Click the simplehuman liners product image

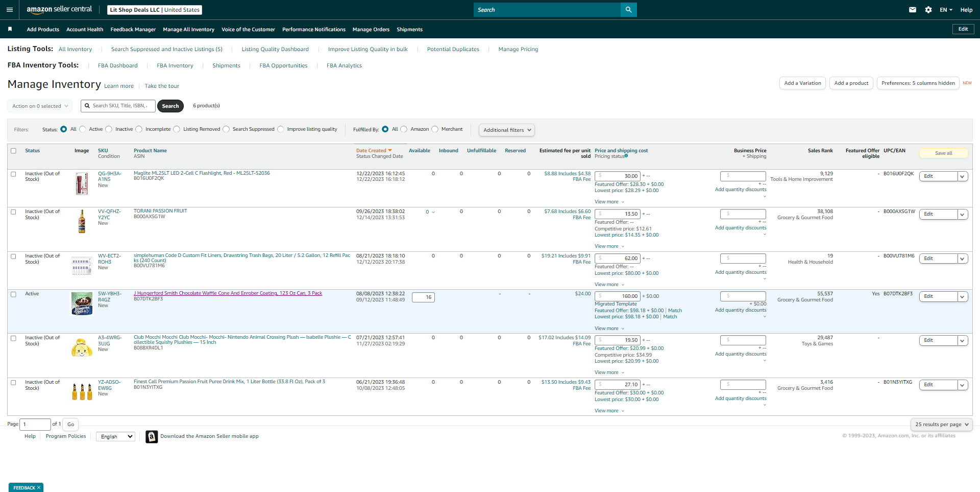point(82,266)
